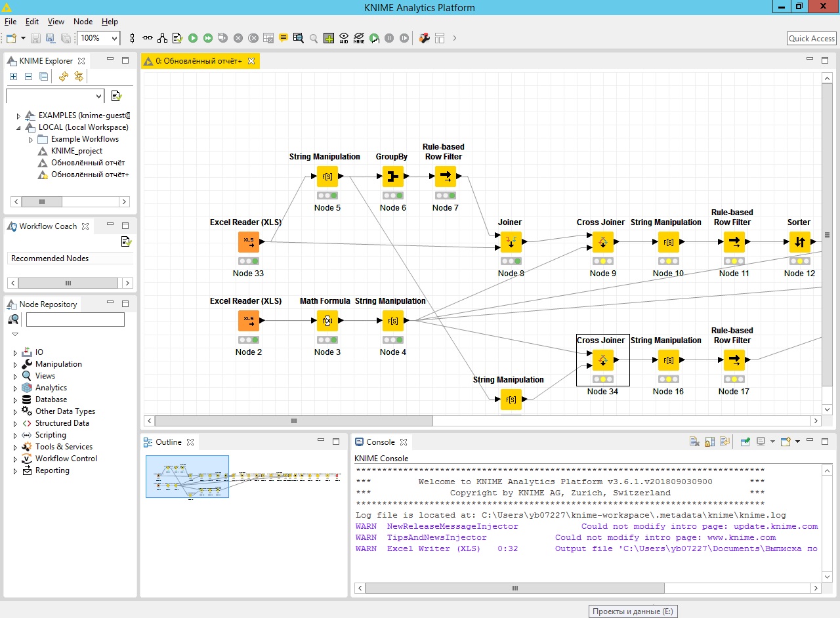Expand the Example Workflows folder

pyautogui.click(x=31, y=140)
